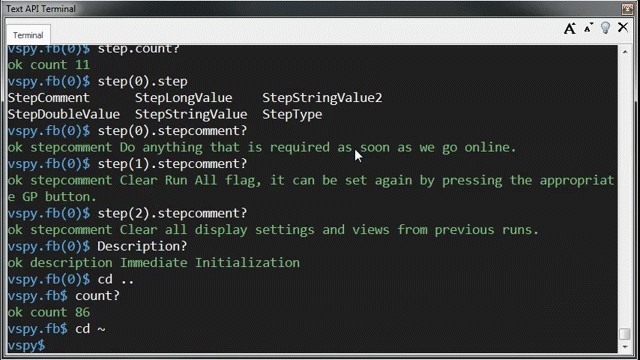The width and height of the screenshot is (640, 360).
Task: Click the 'ok count 86' output line
Action: [x=49, y=312]
